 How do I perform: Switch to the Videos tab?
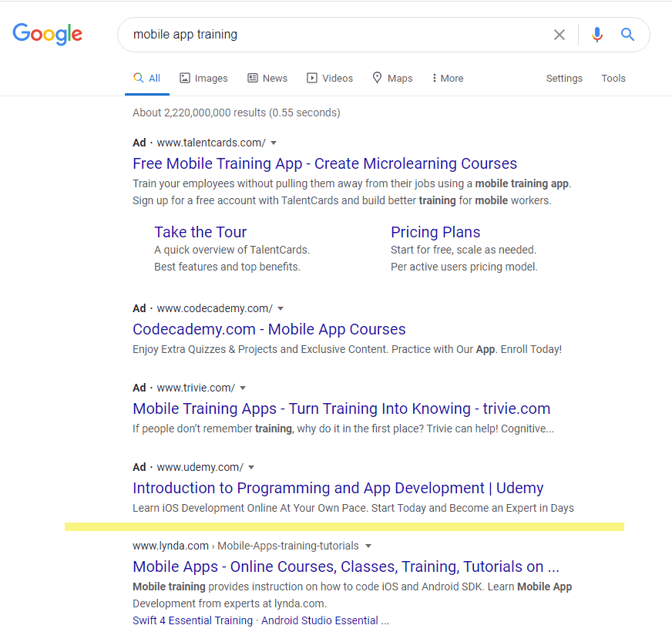330,78
